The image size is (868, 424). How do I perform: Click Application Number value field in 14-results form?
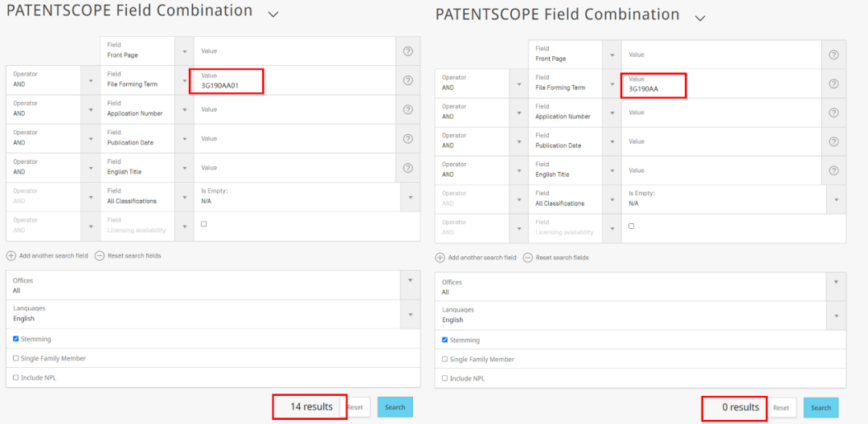pos(295,109)
